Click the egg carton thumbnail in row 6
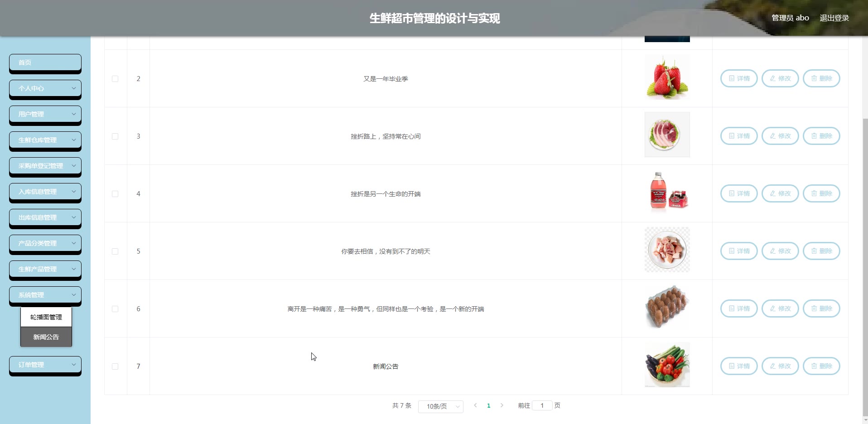Viewport: 868px width, 424px height. tap(667, 307)
